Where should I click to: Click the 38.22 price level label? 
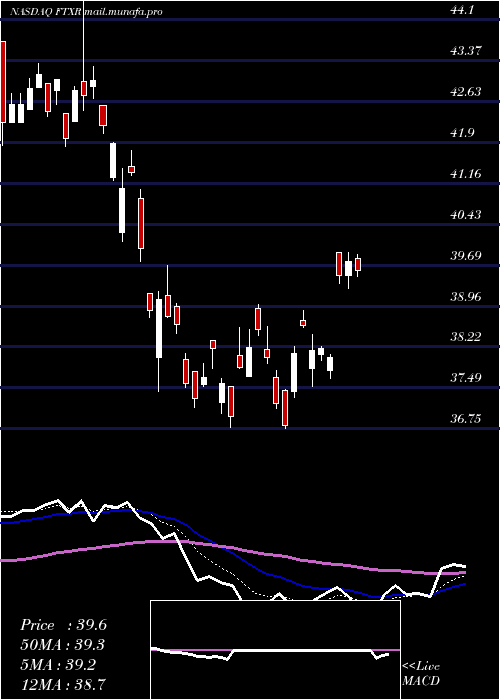click(467, 337)
